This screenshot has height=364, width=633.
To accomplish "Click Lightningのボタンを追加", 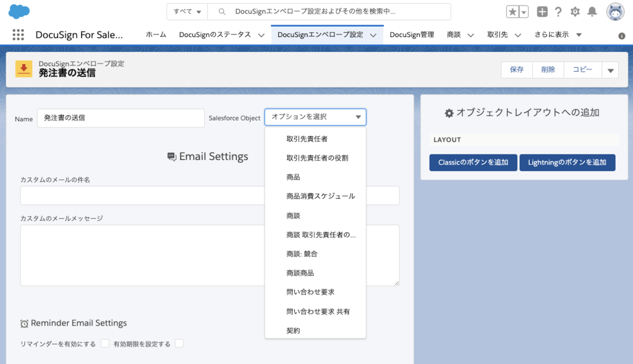I will [x=567, y=163].
